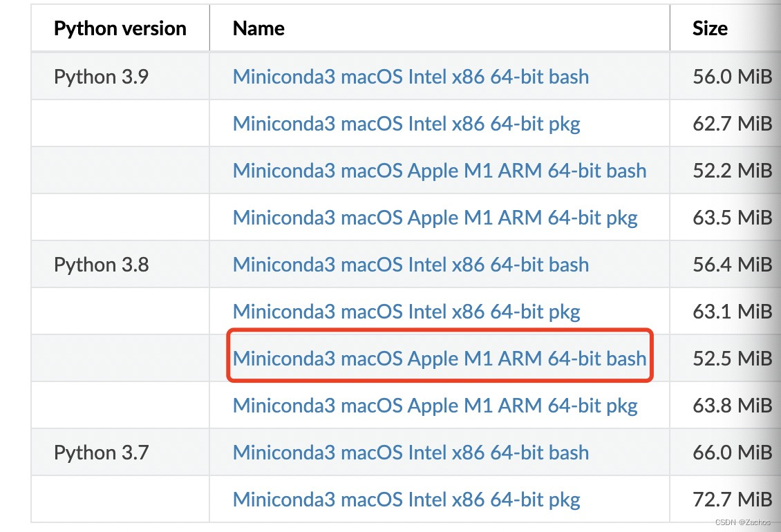This screenshot has width=781, height=532.
Task: Click the red-highlighted Apple M1 ARM bash link
Action: pos(440,358)
